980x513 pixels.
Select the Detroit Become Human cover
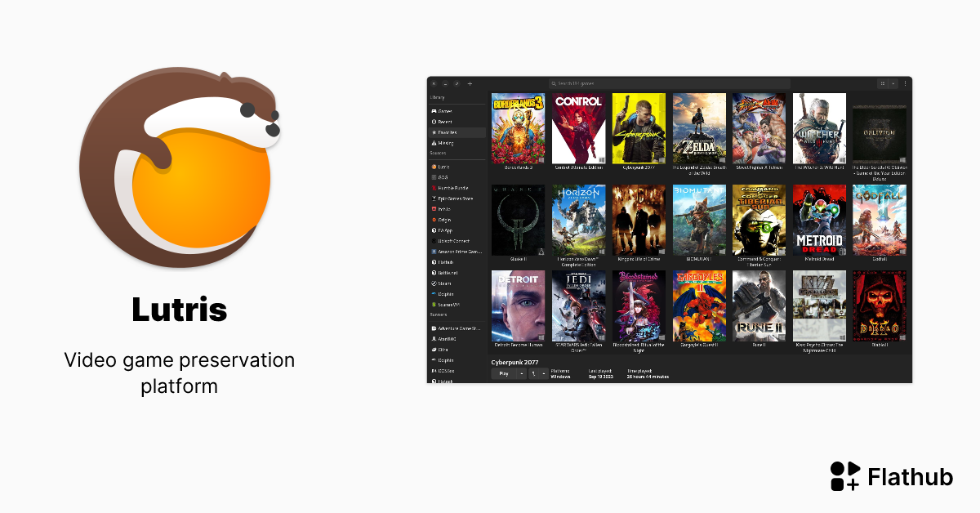518,306
